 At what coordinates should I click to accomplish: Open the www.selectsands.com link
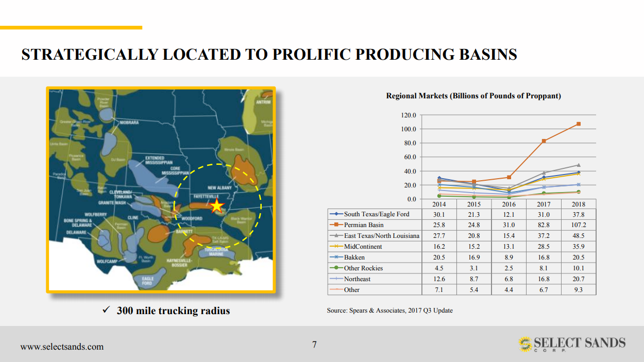tap(62, 347)
